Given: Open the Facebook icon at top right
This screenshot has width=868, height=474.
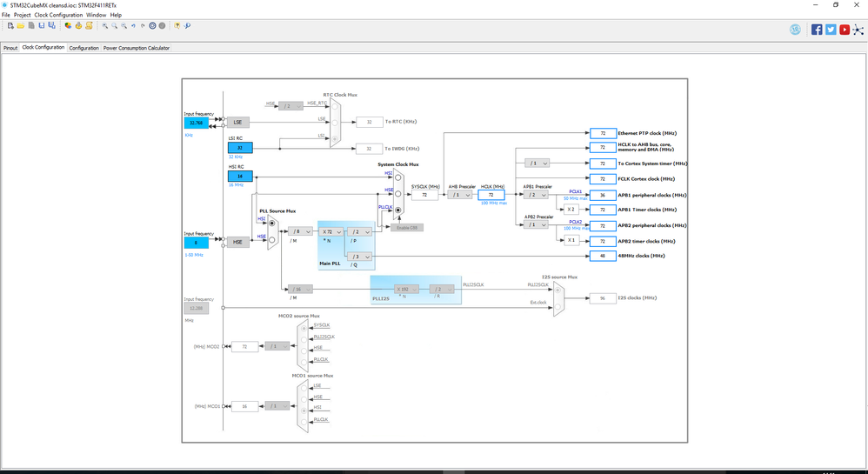Looking at the screenshot, I should 817,30.
